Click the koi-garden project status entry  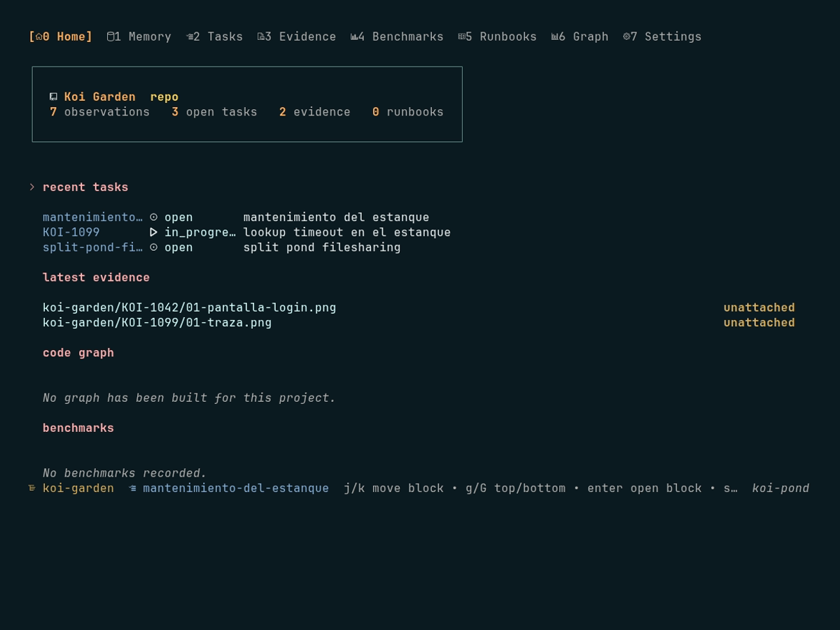click(x=78, y=488)
